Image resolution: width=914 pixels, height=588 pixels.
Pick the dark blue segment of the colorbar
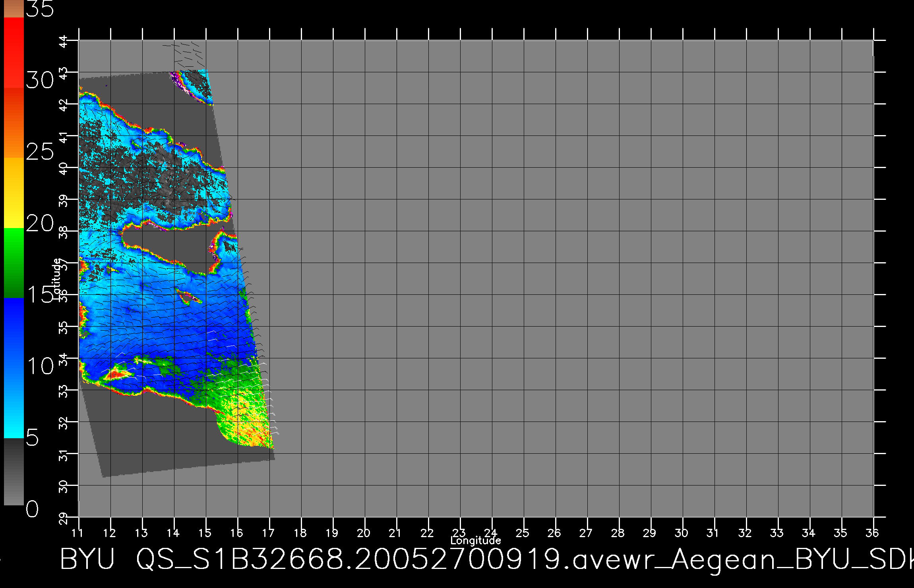(14, 334)
